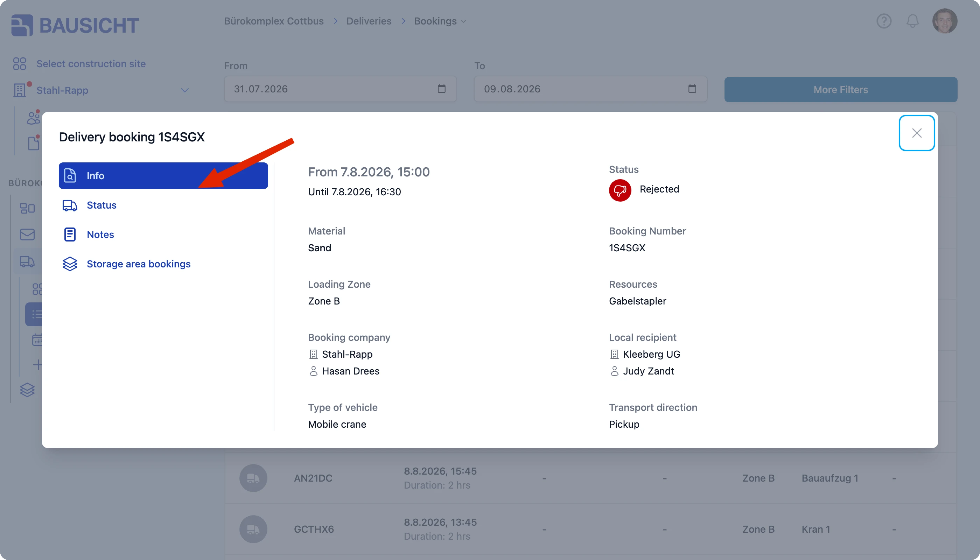The width and height of the screenshot is (980, 560).
Task: Click Bürokomplex Cottbus breadcrumb
Action: (x=274, y=21)
